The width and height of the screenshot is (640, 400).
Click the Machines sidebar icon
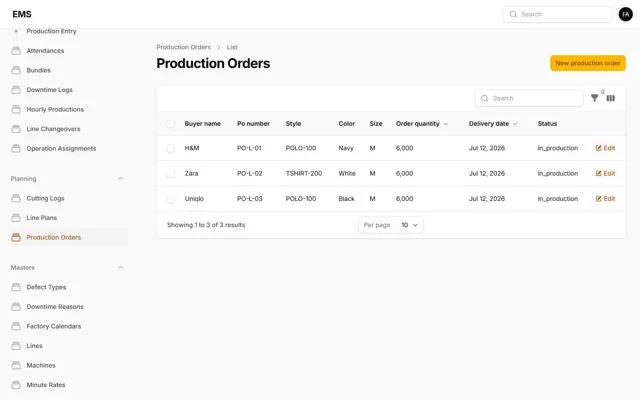tap(16, 366)
